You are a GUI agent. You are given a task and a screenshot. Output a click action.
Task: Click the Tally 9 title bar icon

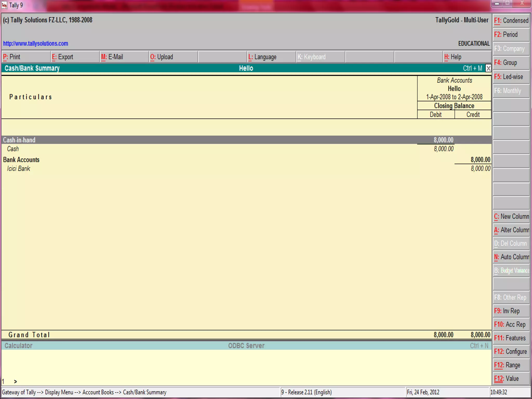tap(4, 5)
